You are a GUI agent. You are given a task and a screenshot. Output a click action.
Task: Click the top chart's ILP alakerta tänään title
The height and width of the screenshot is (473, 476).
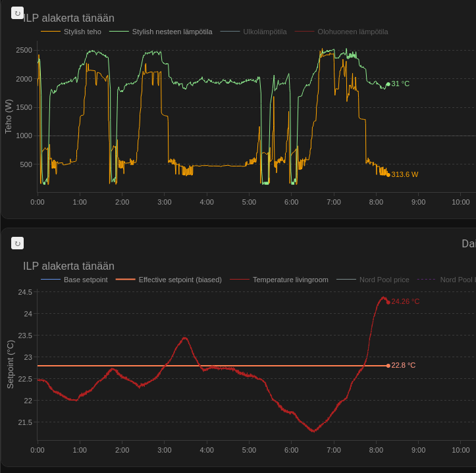(x=68, y=18)
